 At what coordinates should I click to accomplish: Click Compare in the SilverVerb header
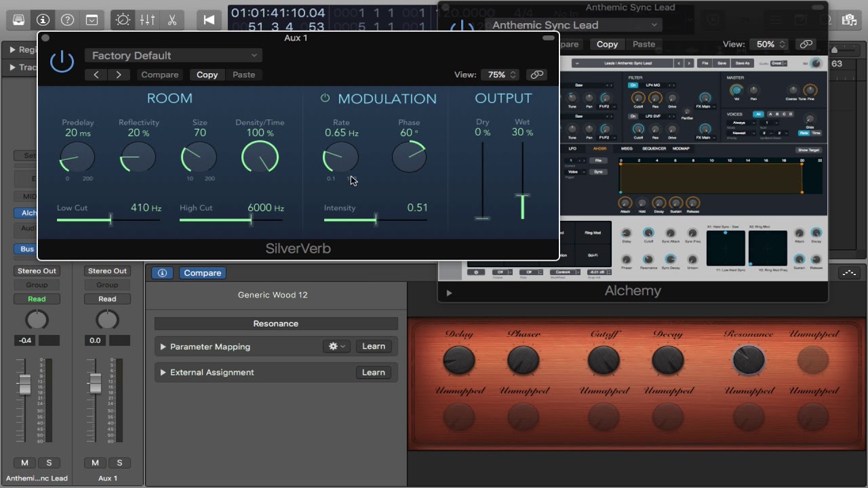click(160, 75)
